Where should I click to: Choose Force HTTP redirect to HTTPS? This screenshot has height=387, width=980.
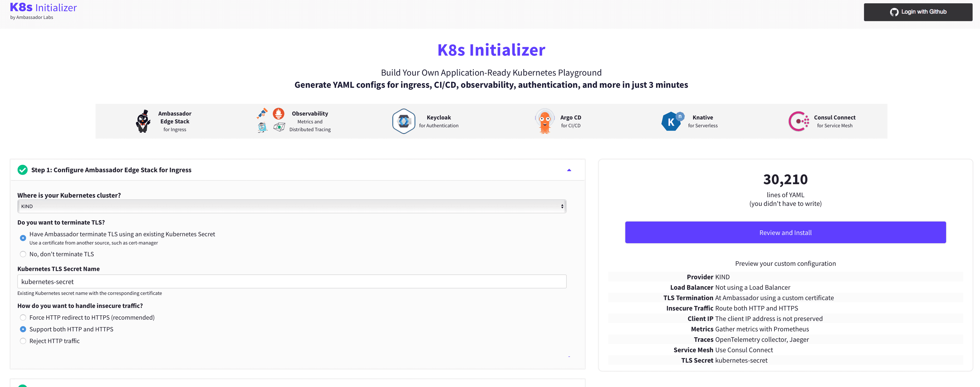[x=23, y=317]
